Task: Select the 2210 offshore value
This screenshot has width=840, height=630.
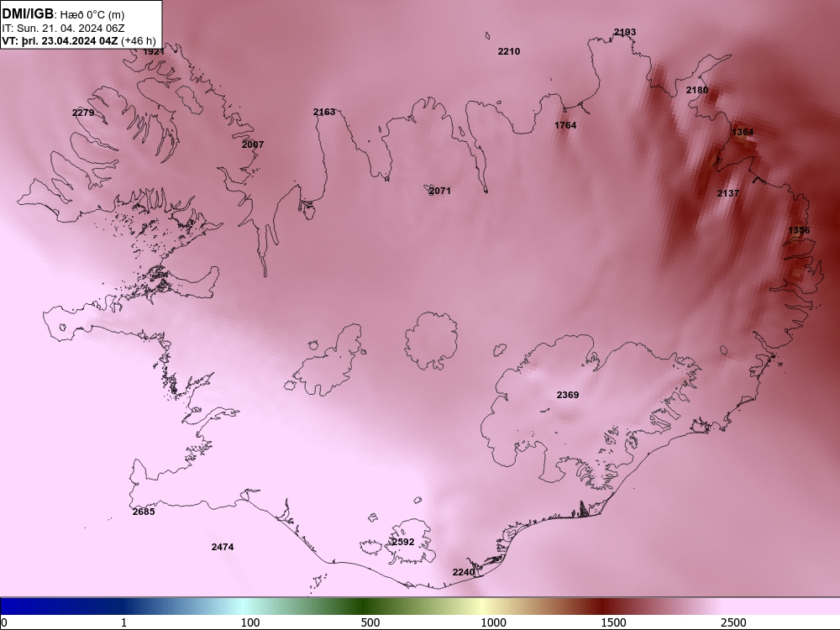Action: (x=509, y=51)
